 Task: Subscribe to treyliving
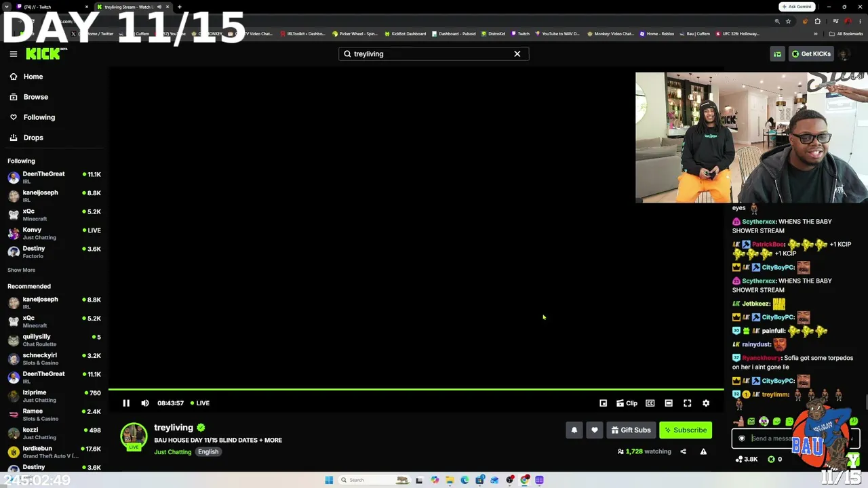[686, 430]
